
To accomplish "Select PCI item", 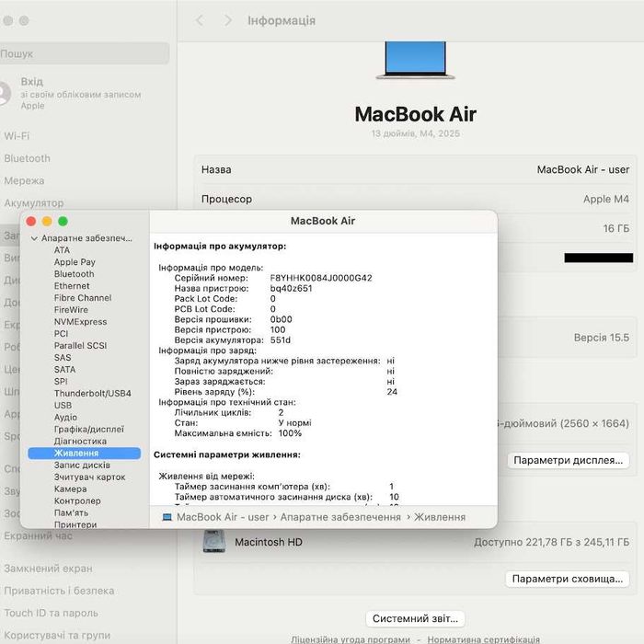I will coord(61,333).
